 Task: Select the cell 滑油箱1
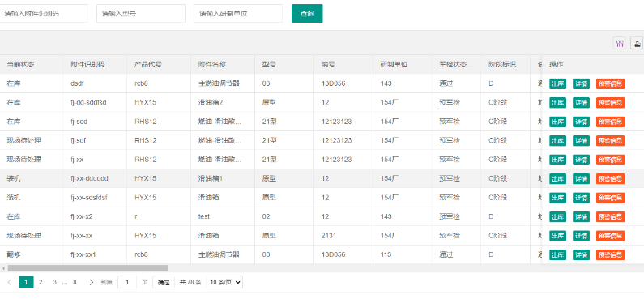click(223, 178)
